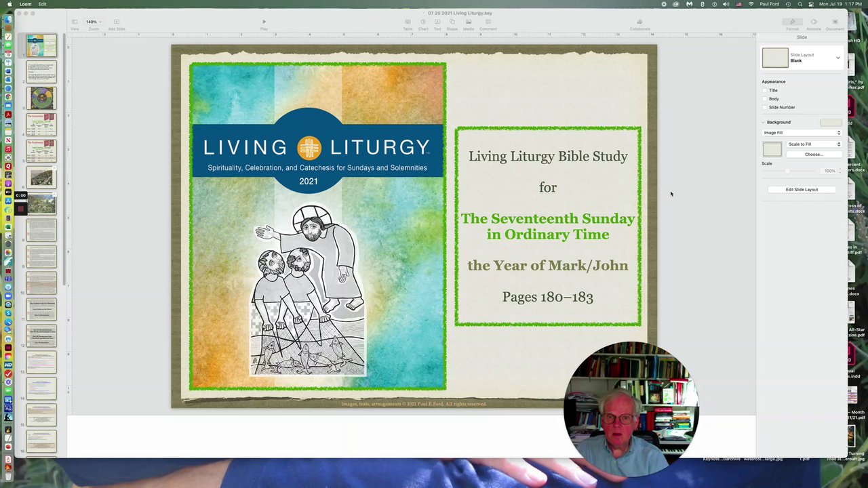Open the Apple menu

(x=8, y=4)
